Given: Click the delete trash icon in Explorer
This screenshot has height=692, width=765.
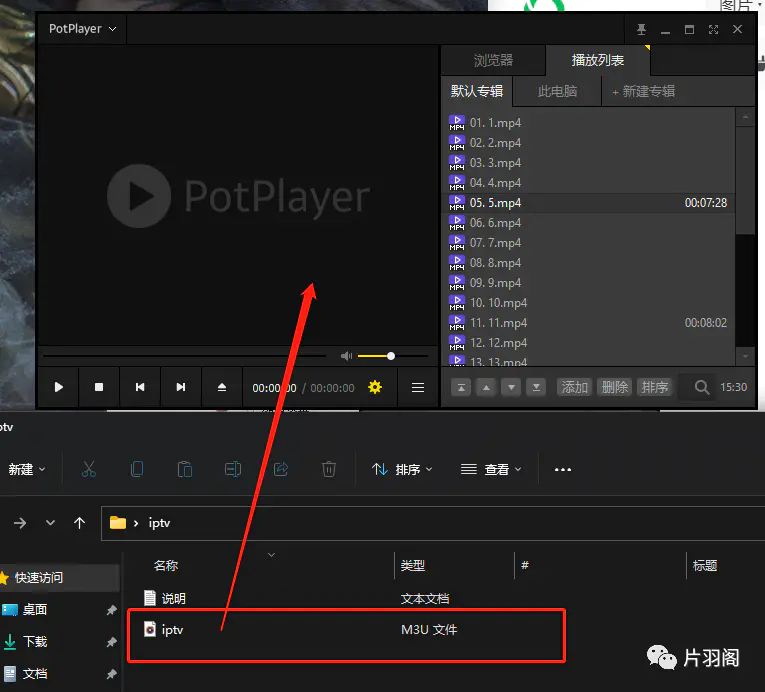Looking at the screenshot, I should pyautogui.click(x=328, y=469).
